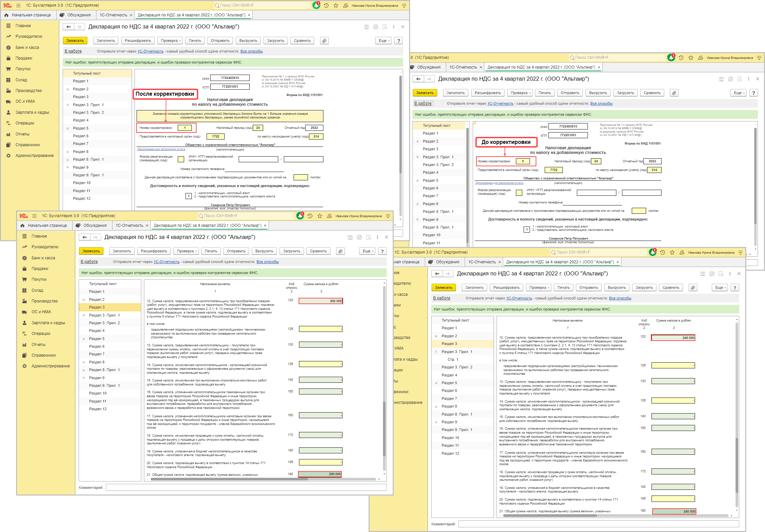
Task: Open Склад in the 200 000 window sidebar
Action: [x=37, y=290]
